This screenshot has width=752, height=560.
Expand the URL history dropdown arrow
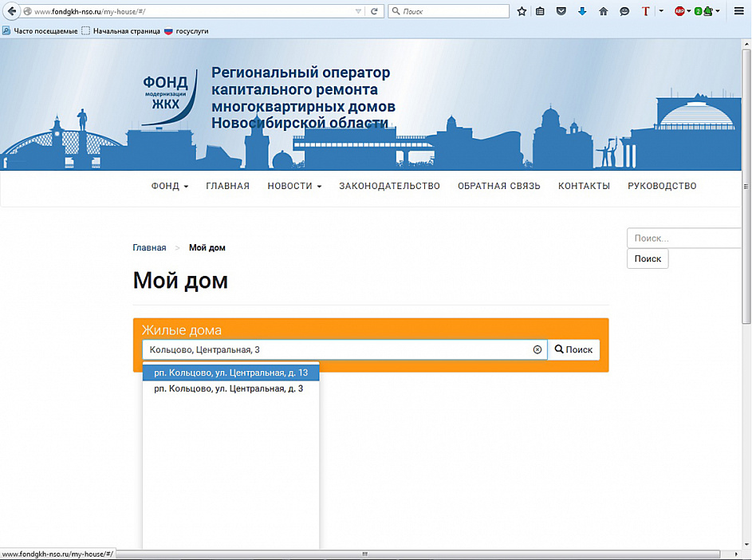tap(358, 11)
